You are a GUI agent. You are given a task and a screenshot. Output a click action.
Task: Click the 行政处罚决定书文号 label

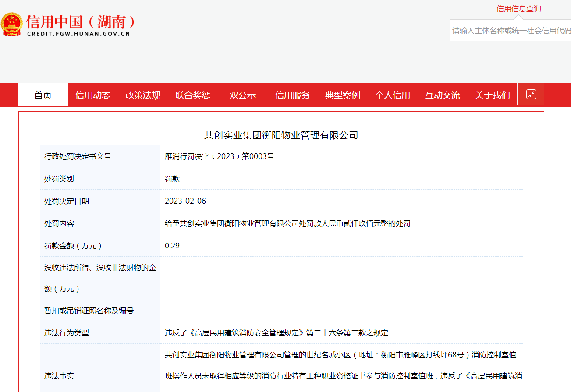[x=78, y=156]
